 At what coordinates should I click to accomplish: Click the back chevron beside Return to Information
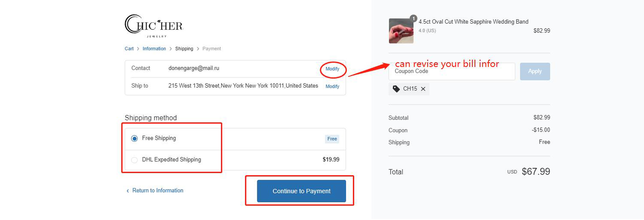(x=128, y=191)
